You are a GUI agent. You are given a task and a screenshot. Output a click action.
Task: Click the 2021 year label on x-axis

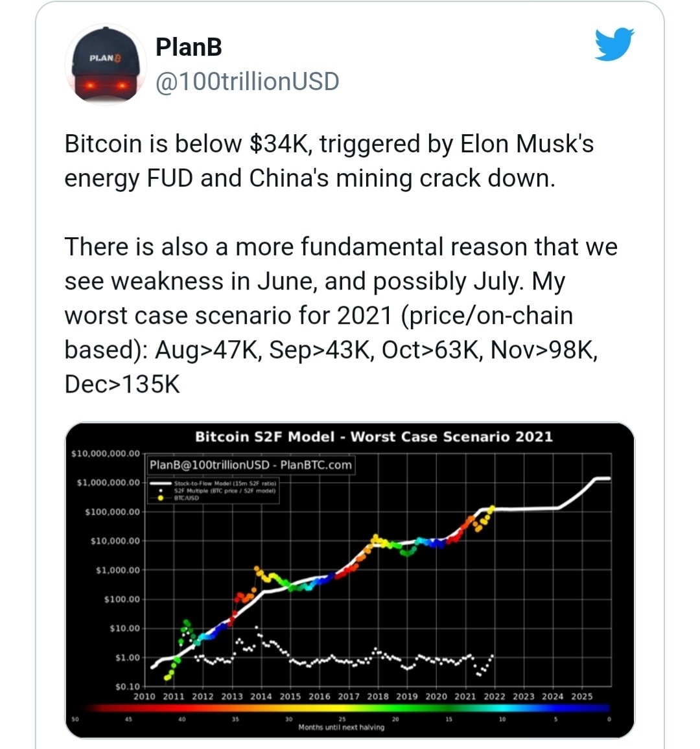click(x=465, y=697)
